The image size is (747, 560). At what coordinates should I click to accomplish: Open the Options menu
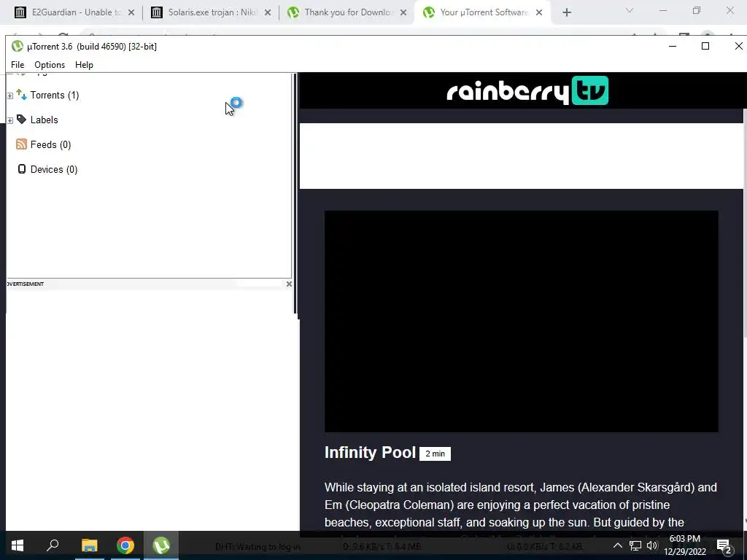point(50,65)
